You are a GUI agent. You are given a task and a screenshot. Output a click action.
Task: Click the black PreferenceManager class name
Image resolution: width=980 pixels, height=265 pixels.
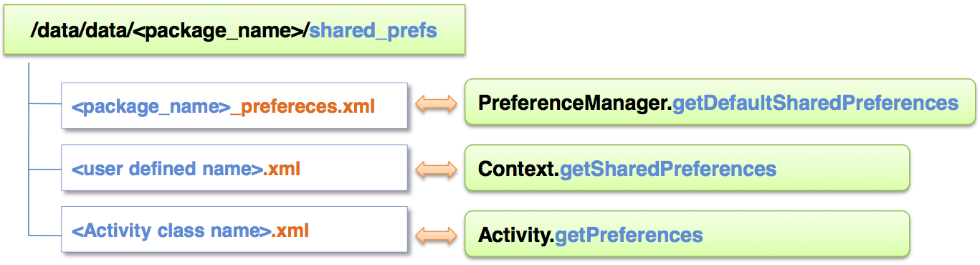[x=575, y=103]
